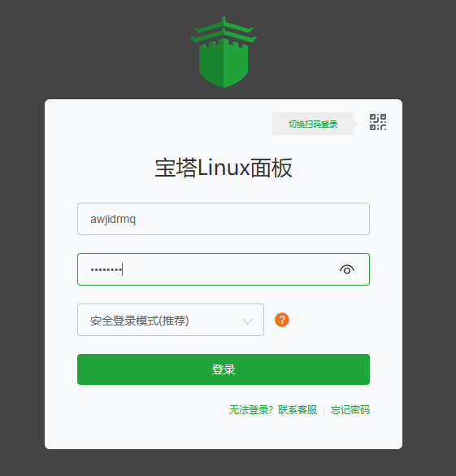Open the orange question mark help
Screen dimensions: 456x476
coord(282,320)
